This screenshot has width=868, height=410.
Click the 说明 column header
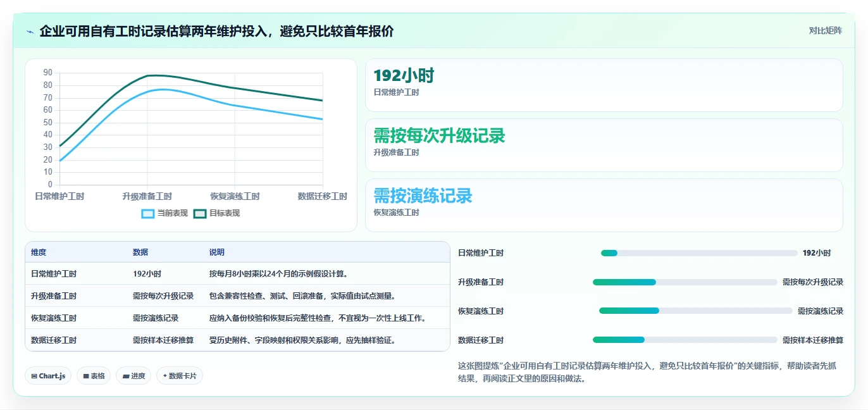click(x=217, y=252)
